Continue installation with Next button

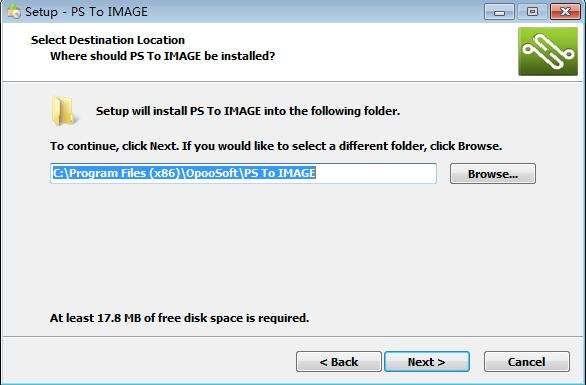point(427,361)
